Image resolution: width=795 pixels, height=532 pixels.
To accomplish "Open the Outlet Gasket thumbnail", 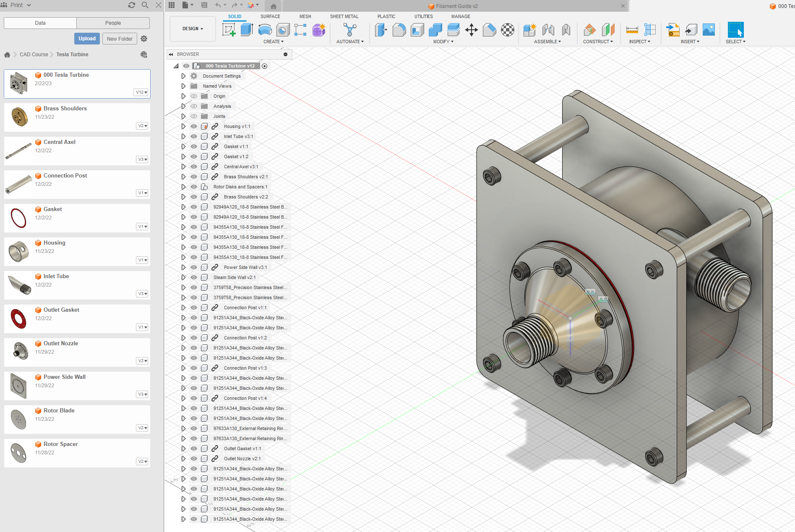I will (18, 318).
